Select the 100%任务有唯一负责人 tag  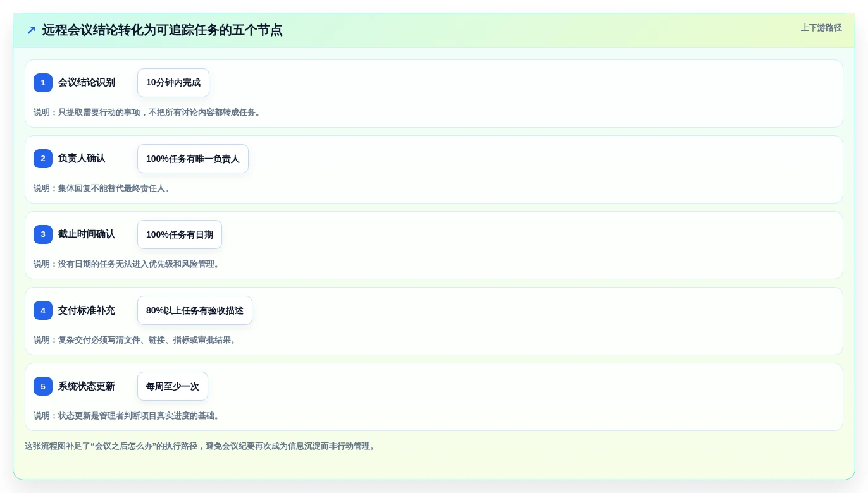[x=193, y=159]
